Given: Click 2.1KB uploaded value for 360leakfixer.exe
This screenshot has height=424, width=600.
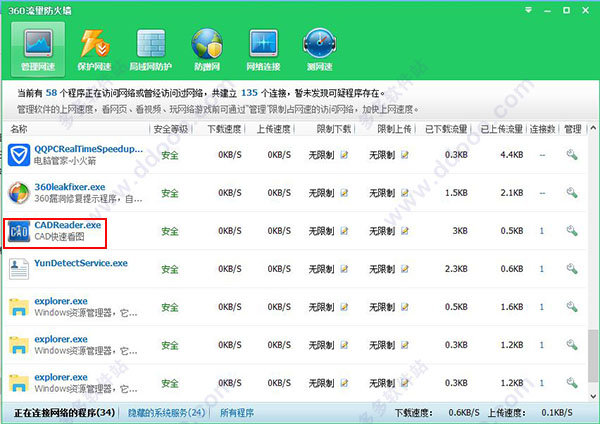Looking at the screenshot, I should click(512, 193).
